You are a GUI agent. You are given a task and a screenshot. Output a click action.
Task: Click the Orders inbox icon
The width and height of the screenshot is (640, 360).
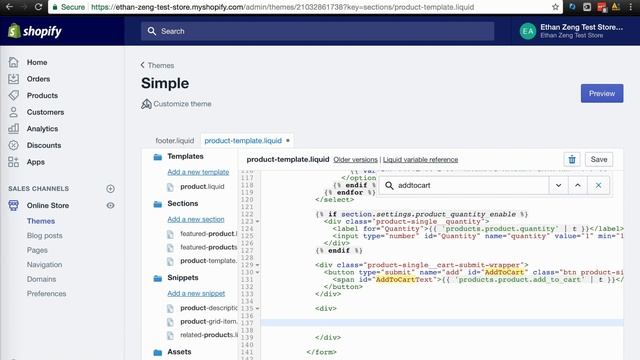coord(13,79)
